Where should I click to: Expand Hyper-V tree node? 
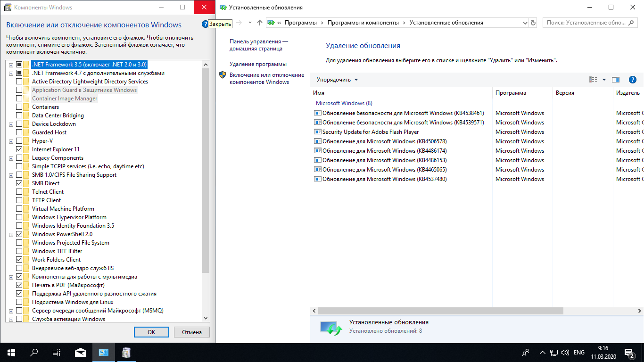11,141
